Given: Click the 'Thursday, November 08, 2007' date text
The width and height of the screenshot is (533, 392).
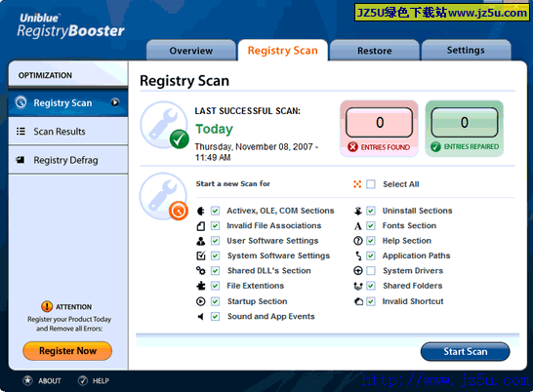Looking at the screenshot, I should tap(254, 146).
